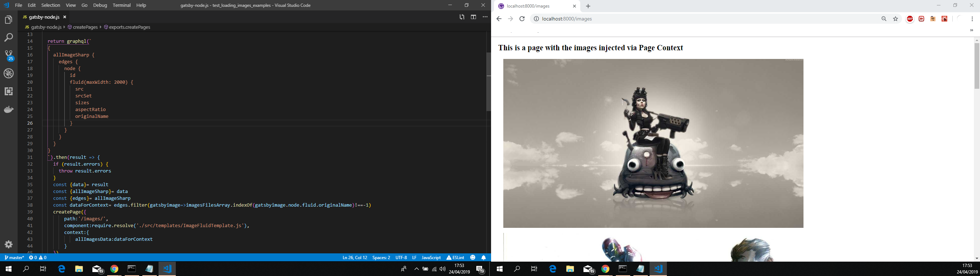Open the Debug view in activity bar
This screenshot has height=276, width=980.
pos(8,73)
